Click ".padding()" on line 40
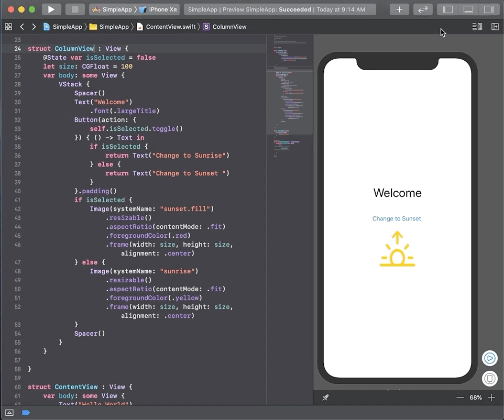 pyautogui.click(x=97, y=191)
